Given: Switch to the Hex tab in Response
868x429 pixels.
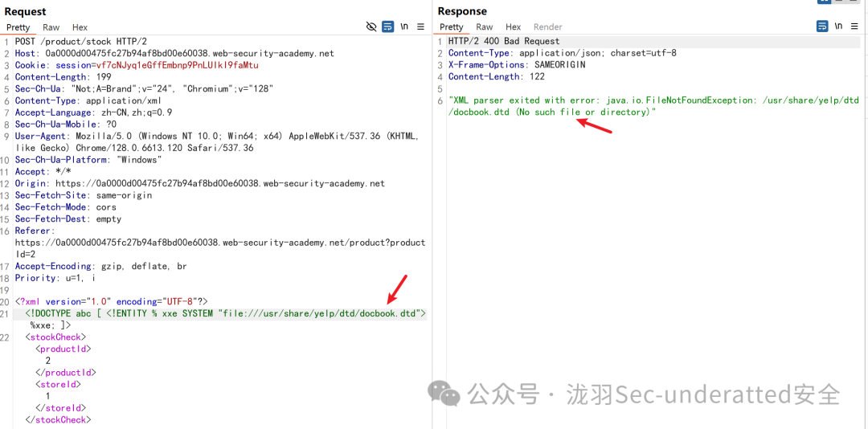Looking at the screenshot, I should click(513, 27).
